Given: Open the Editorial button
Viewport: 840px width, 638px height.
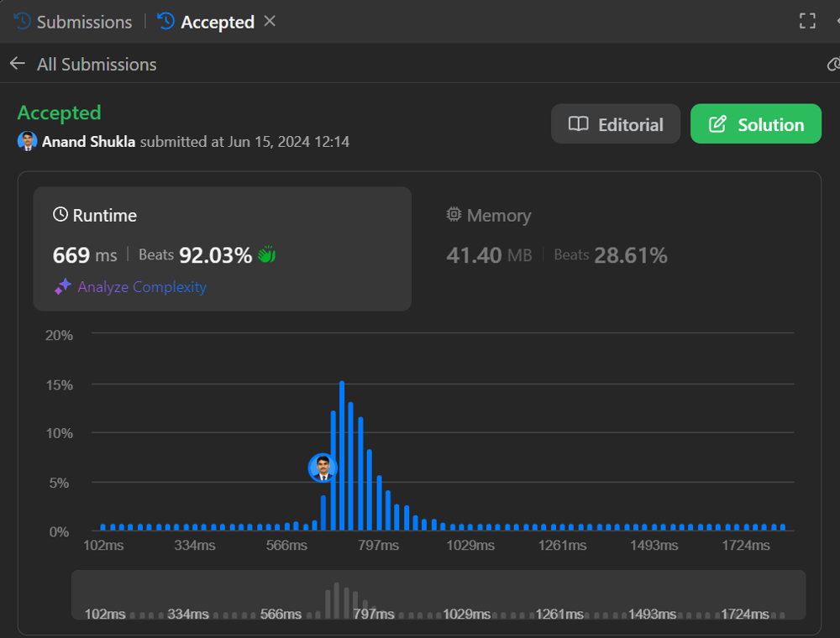Looking at the screenshot, I should (x=616, y=124).
